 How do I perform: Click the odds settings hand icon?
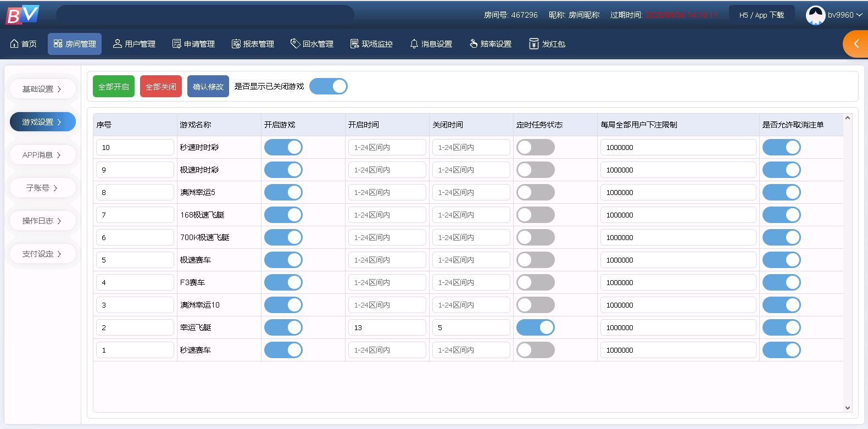(x=474, y=44)
